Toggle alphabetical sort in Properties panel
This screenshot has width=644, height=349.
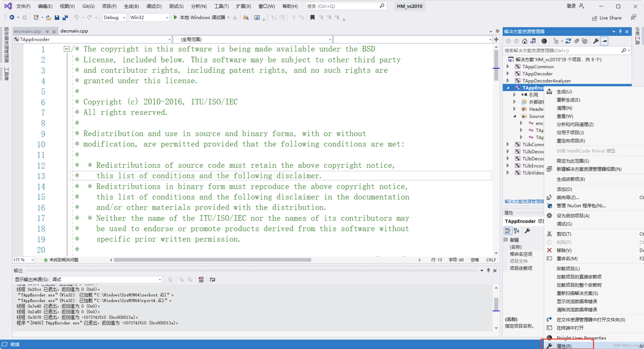tap(517, 230)
